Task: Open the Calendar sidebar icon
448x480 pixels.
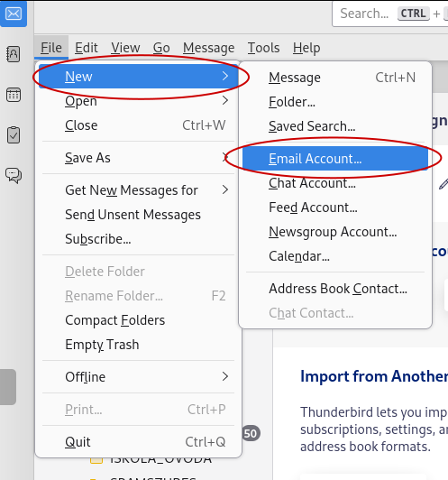Action: 14,95
